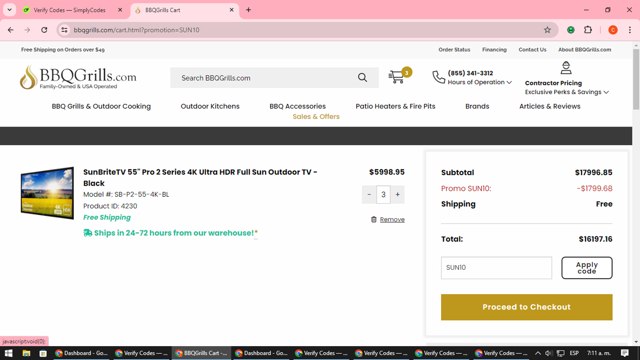Viewport: 640px width, 360px height.
Task: Close the BBQGrills Cart tab
Action: (231, 10)
